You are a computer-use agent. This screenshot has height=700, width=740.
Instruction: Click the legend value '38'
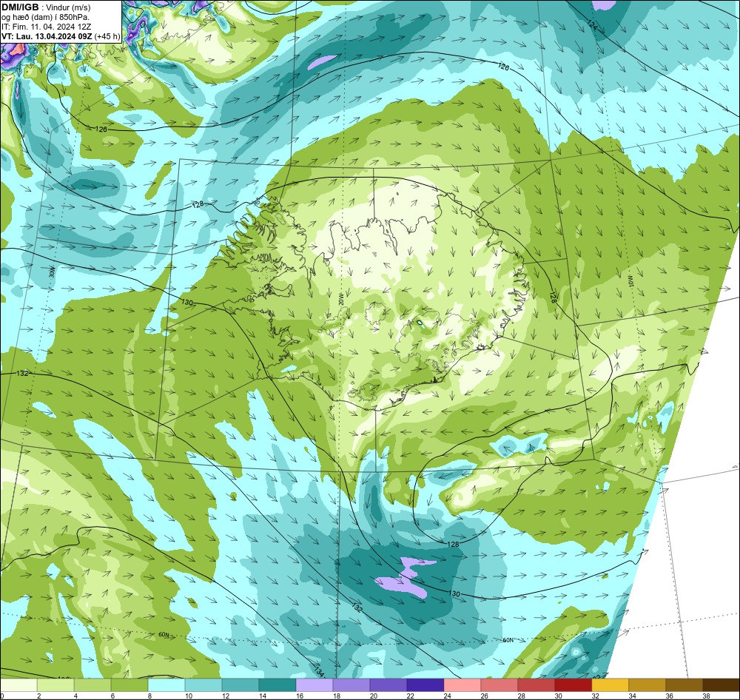(x=706, y=696)
